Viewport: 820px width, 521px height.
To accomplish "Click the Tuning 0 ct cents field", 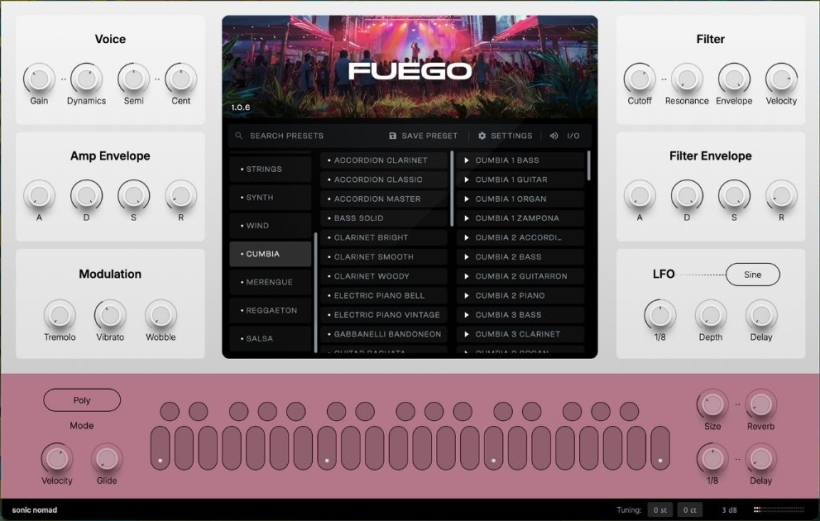I will pyautogui.click(x=690, y=509).
